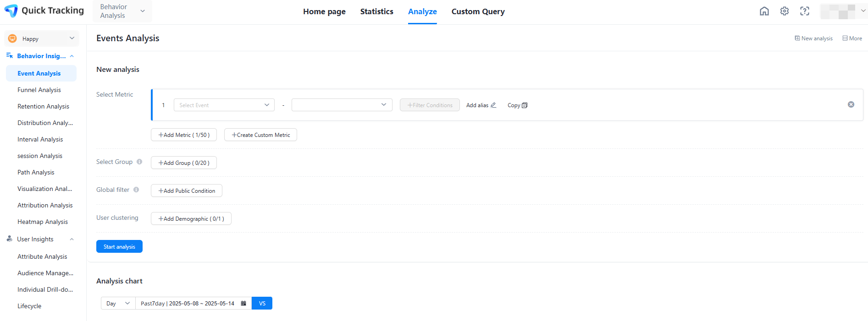Select Event Analysis in sidebar
The width and height of the screenshot is (868, 321).
pos(41,73)
